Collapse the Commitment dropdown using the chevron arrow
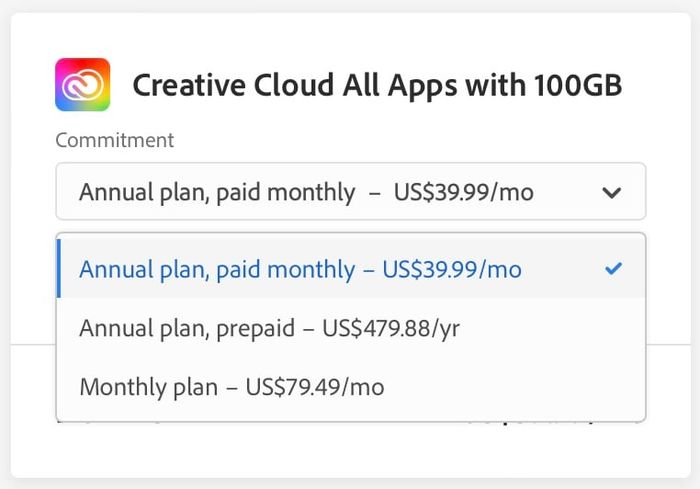The height and width of the screenshot is (489, 700). (612, 192)
